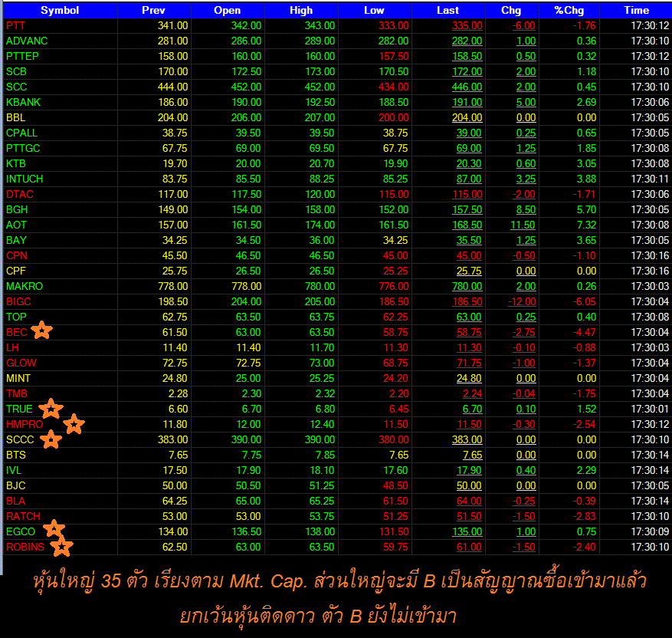Click the Time column header
This screenshot has height=638, width=672.
tap(637, 10)
